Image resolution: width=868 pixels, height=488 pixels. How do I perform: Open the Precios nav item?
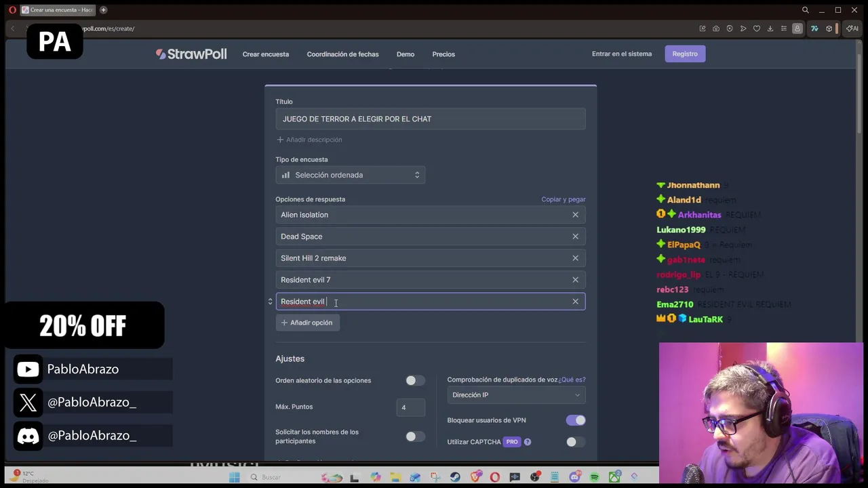pos(443,54)
